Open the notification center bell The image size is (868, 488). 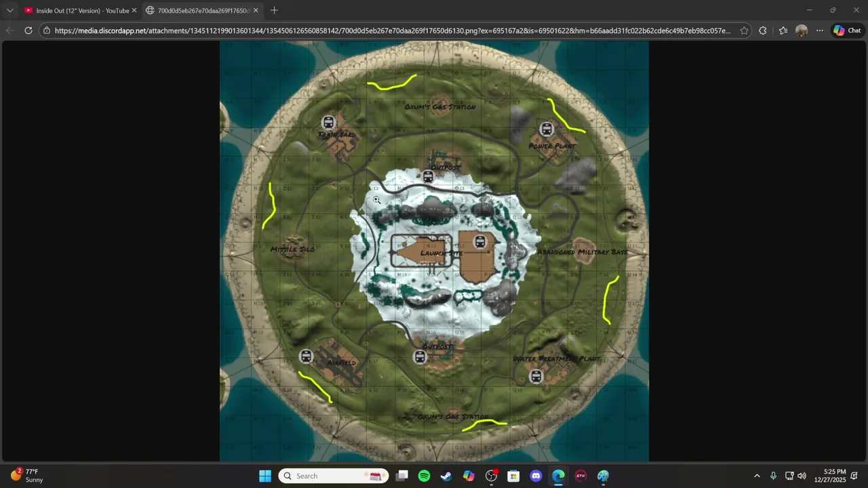click(854, 476)
